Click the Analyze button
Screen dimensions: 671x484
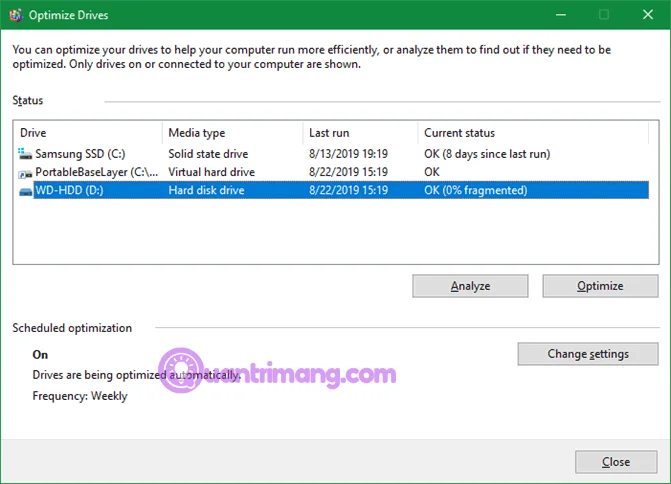[x=470, y=286]
